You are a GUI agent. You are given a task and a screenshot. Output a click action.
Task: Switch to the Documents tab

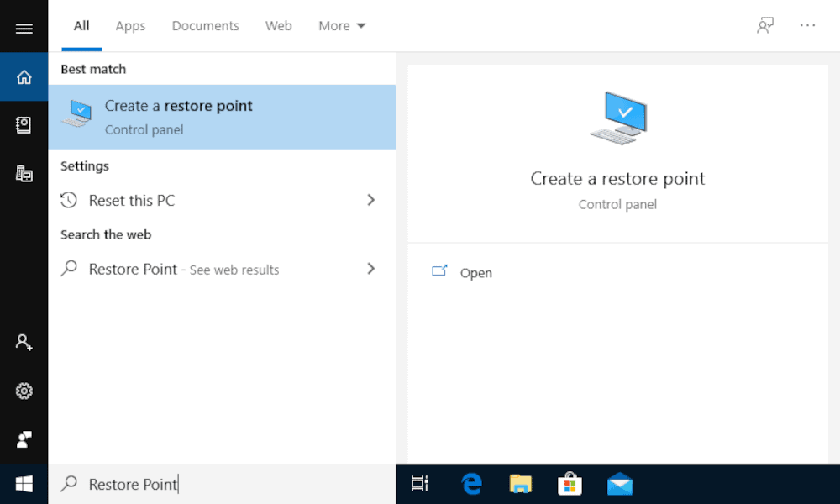pos(205,26)
